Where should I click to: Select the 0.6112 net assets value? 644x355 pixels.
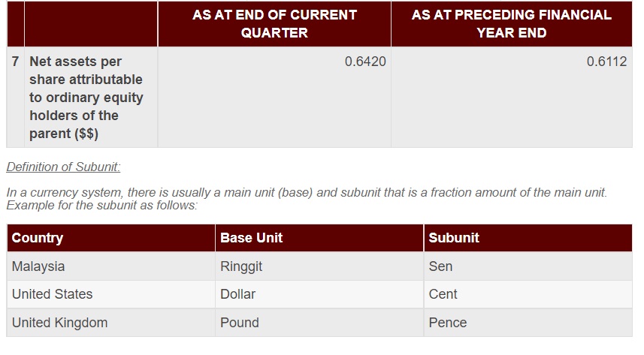606,62
